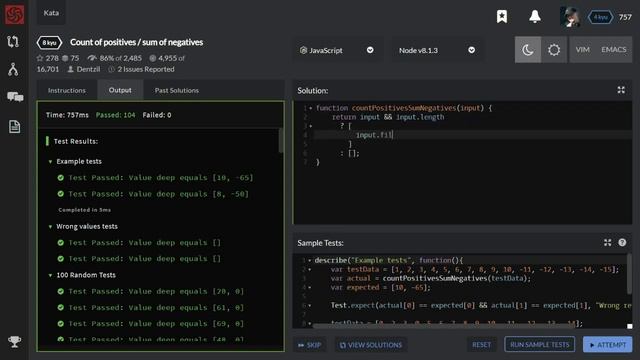The height and width of the screenshot is (360, 640).
Task: Click "Failed: 0" text
Action: click(x=157, y=115)
